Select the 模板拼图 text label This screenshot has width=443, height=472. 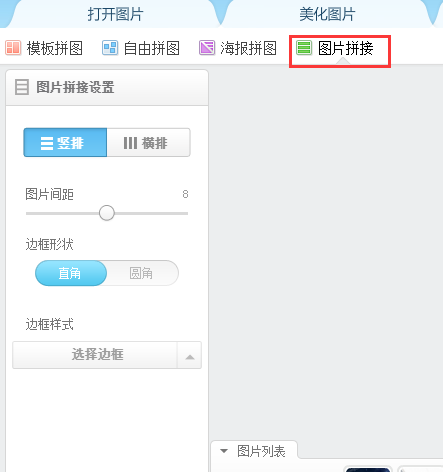point(55,48)
